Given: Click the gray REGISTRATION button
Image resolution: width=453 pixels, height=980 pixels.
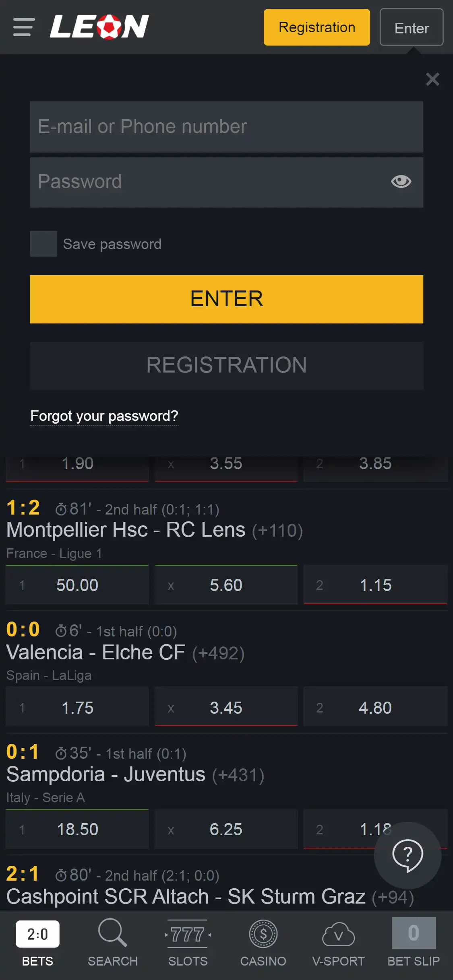Looking at the screenshot, I should [226, 365].
